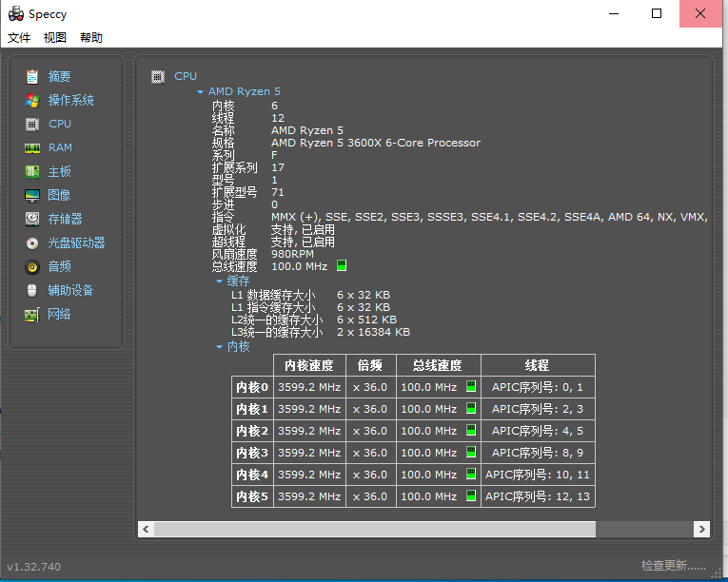Open 图像 graphics via monitor icon
Screen dimensions: 728x582
click(x=32, y=196)
